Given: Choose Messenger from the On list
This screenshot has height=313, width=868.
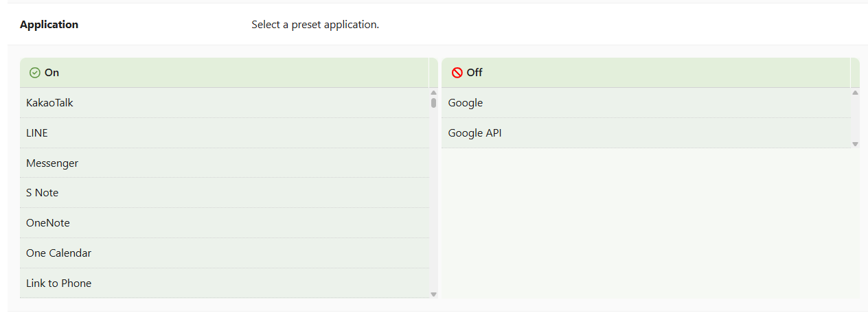Looking at the screenshot, I should point(52,163).
